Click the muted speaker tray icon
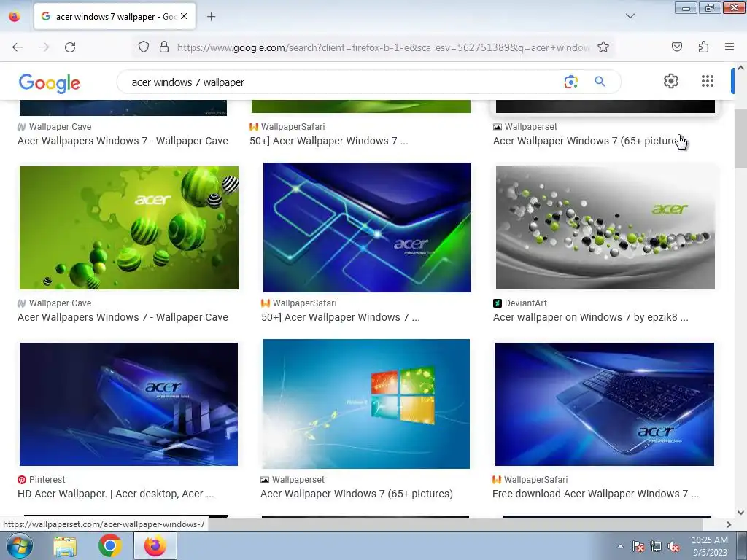 tap(673, 546)
